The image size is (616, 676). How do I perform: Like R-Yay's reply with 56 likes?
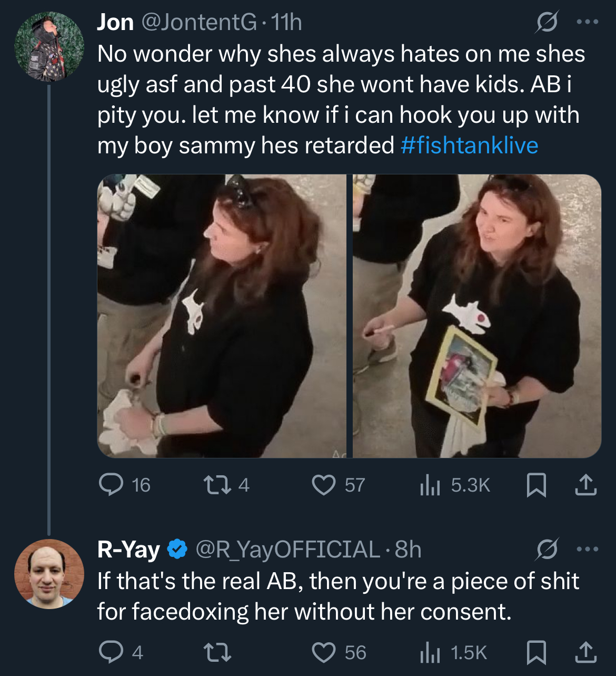coord(324,652)
